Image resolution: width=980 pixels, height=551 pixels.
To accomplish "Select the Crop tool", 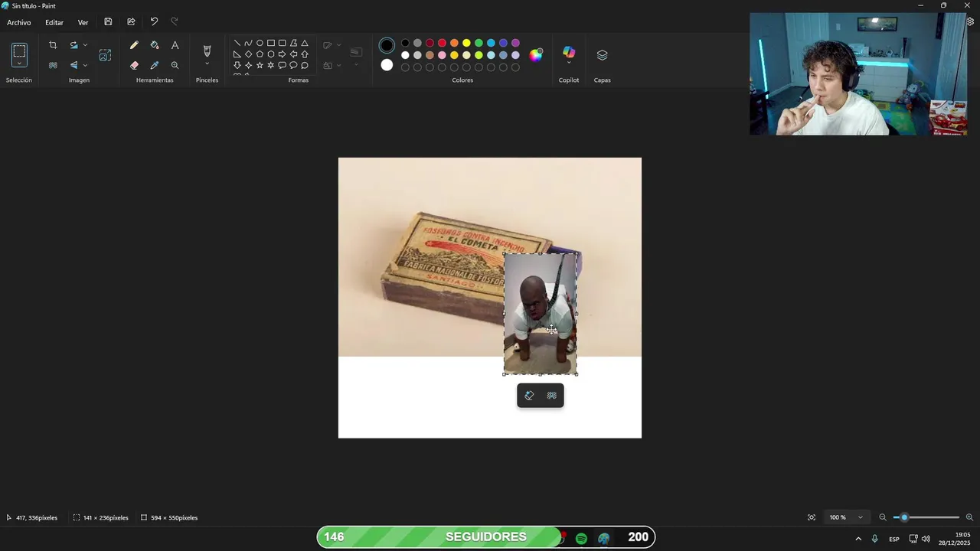I will click(x=53, y=45).
